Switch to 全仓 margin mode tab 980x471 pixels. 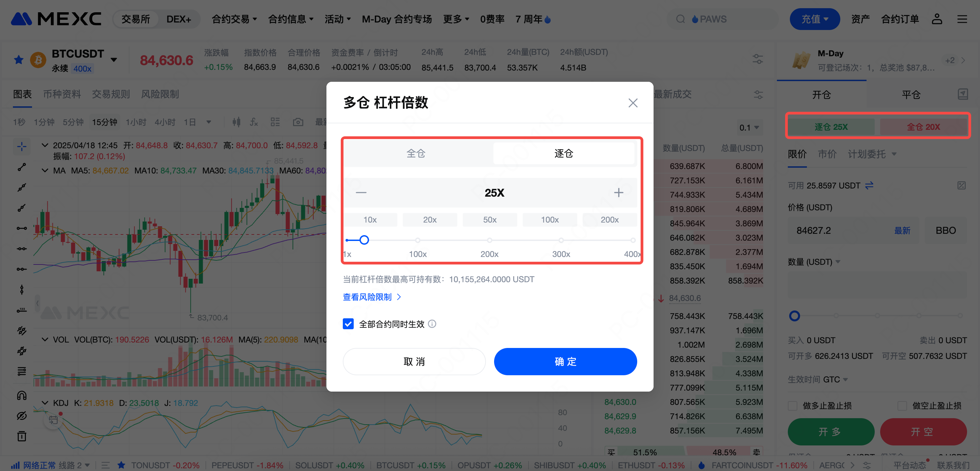(416, 153)
